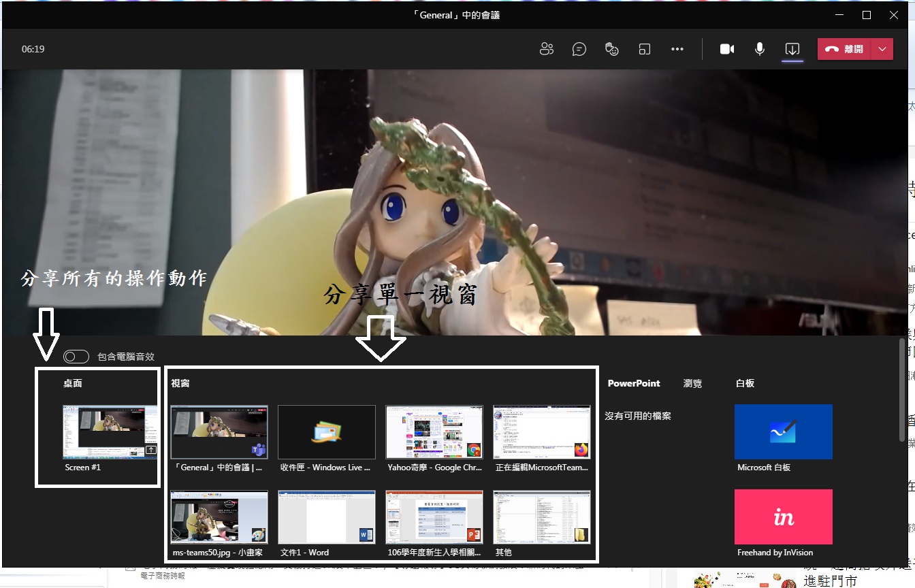Screen dimensions: 915x588
Task: Maximize the Teams meeting window
Action: point(867,14)
